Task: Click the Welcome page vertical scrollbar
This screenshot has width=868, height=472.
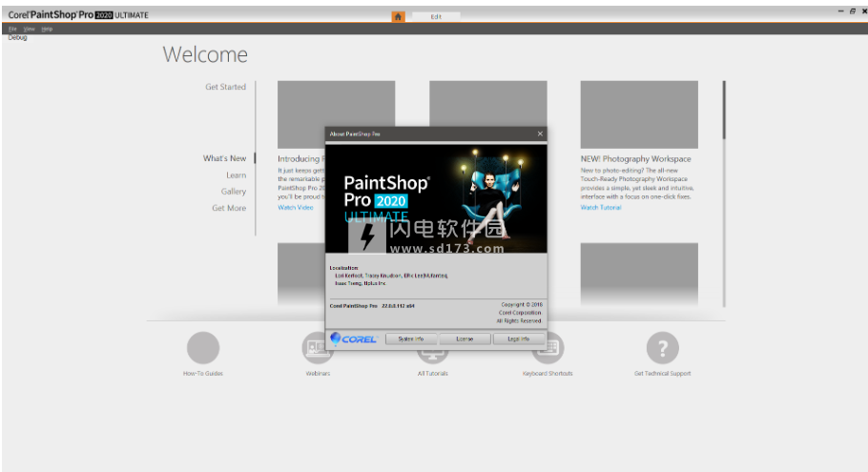Action: [724, 194]
